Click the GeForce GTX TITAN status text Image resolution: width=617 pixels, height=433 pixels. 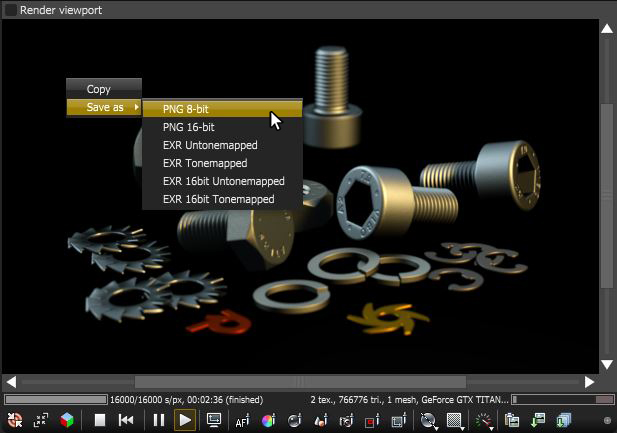pos(409,400)
